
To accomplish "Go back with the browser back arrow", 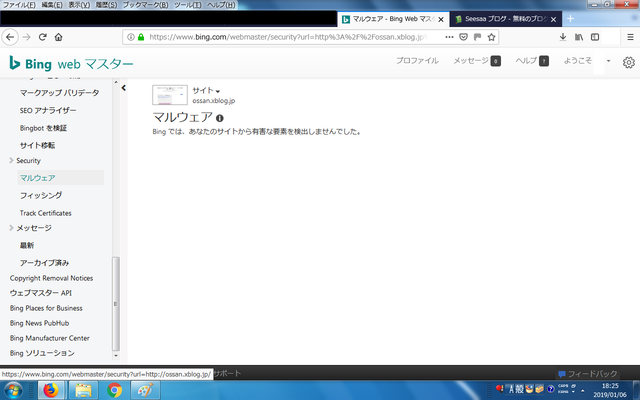I will (x=10, y=37).
